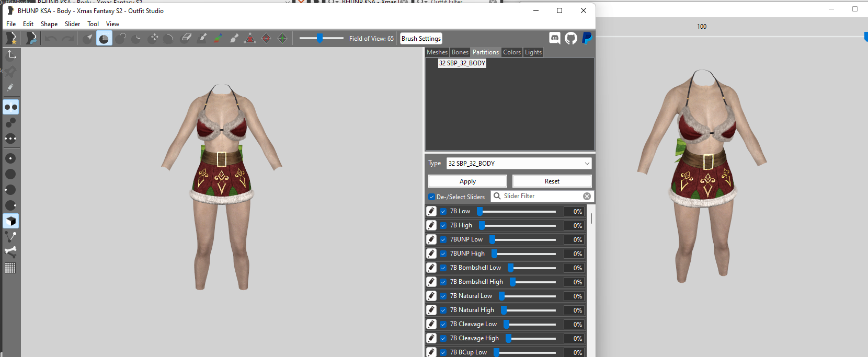Uncheck the 7BUNP Low checkbox
This screenshot has height=357, width=868.
pos(443,240)
